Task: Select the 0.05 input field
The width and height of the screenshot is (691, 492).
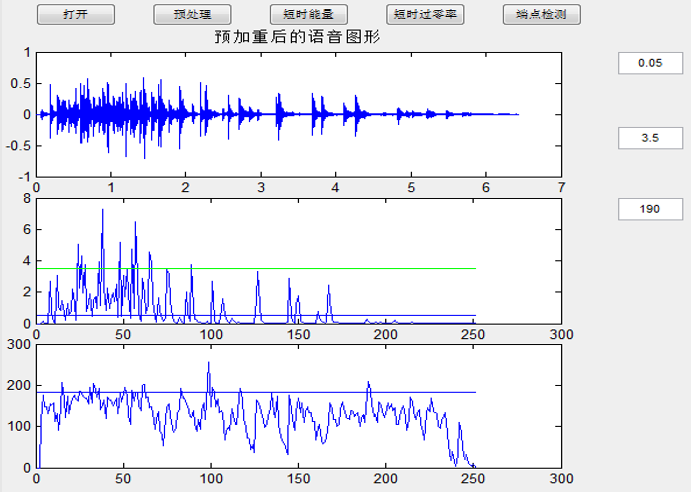Action: 650,63
